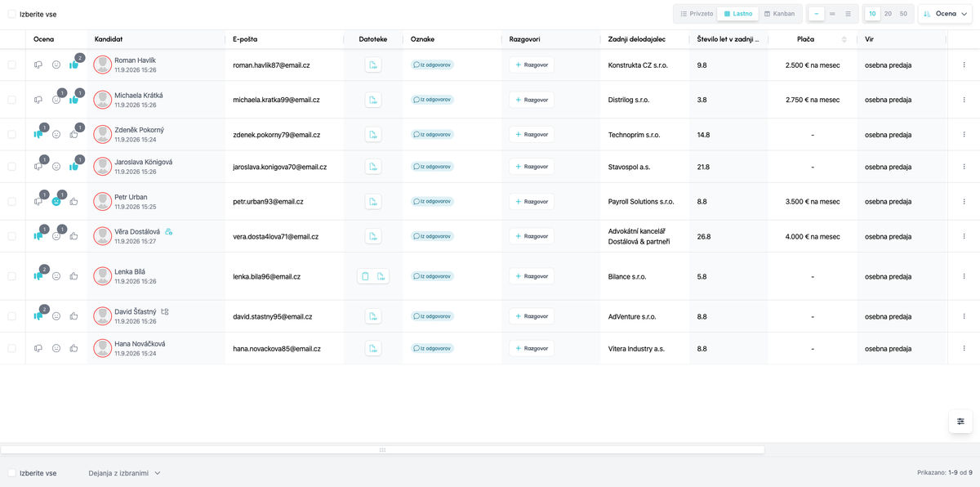Switch to Kanban view tab

[779, 14]
